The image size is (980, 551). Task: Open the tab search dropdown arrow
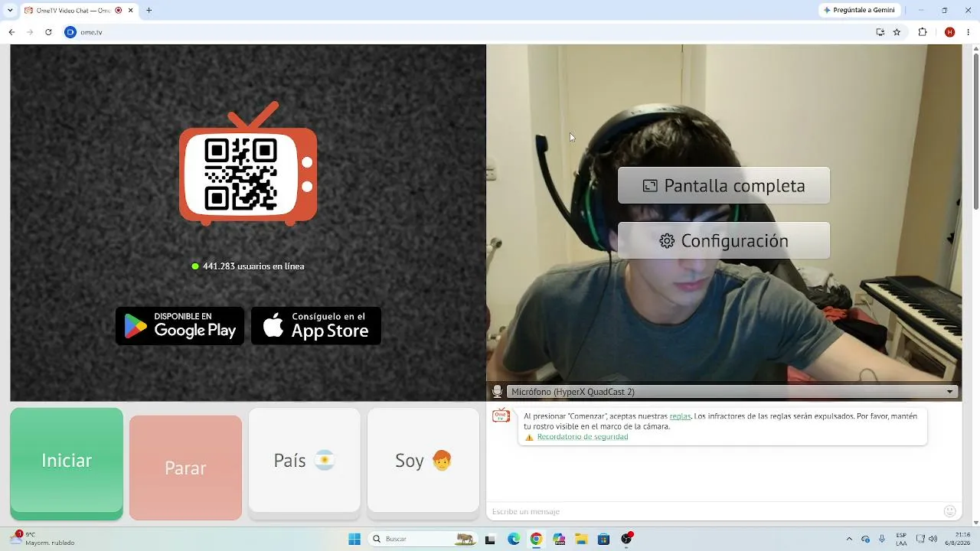10,10
